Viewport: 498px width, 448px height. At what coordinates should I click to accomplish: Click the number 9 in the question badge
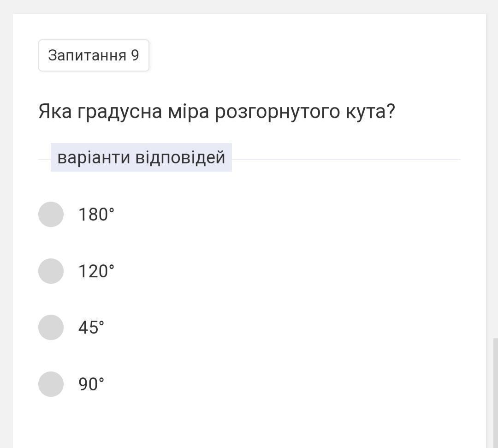click(135, 55)
